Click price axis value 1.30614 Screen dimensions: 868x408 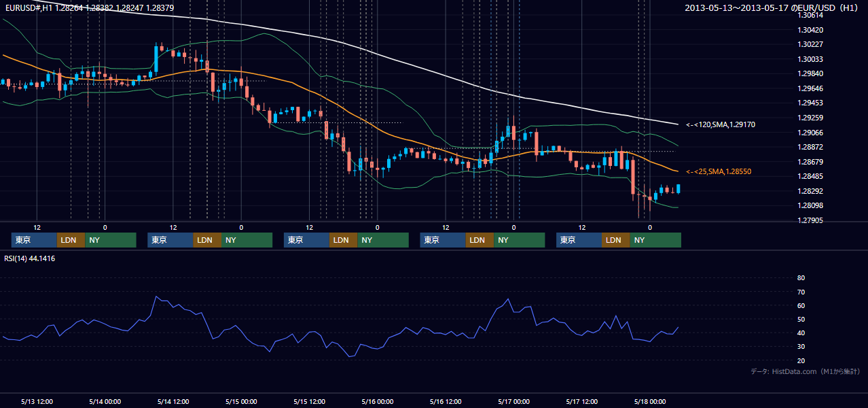[x=810, y=15]
